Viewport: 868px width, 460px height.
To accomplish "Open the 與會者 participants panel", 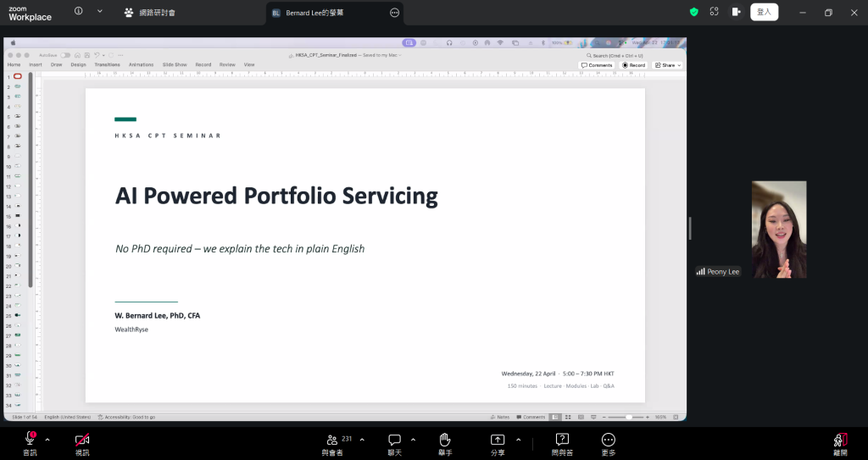I will coord(332,440).
